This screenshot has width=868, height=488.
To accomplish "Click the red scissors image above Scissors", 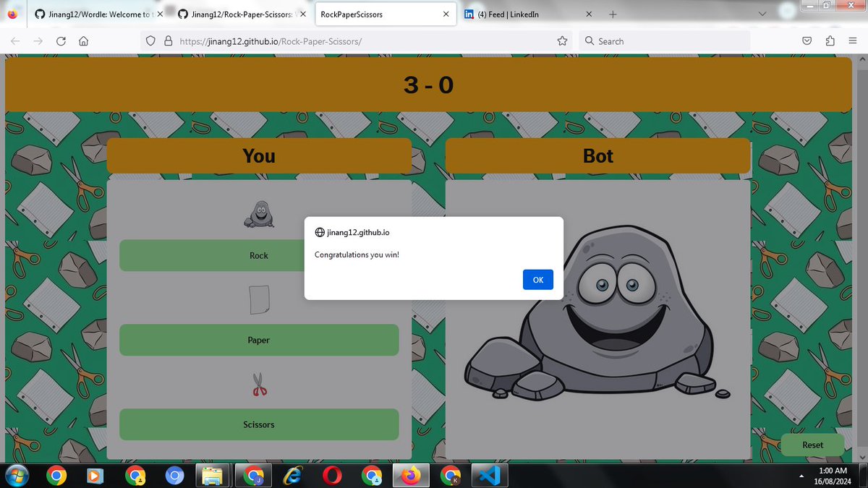I will (x=259, y=384).
